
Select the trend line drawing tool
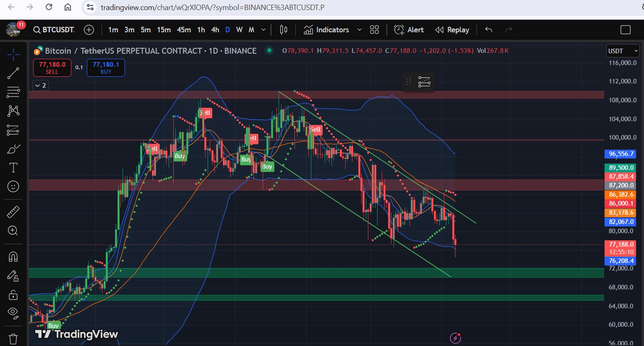[x=13, y=73]
